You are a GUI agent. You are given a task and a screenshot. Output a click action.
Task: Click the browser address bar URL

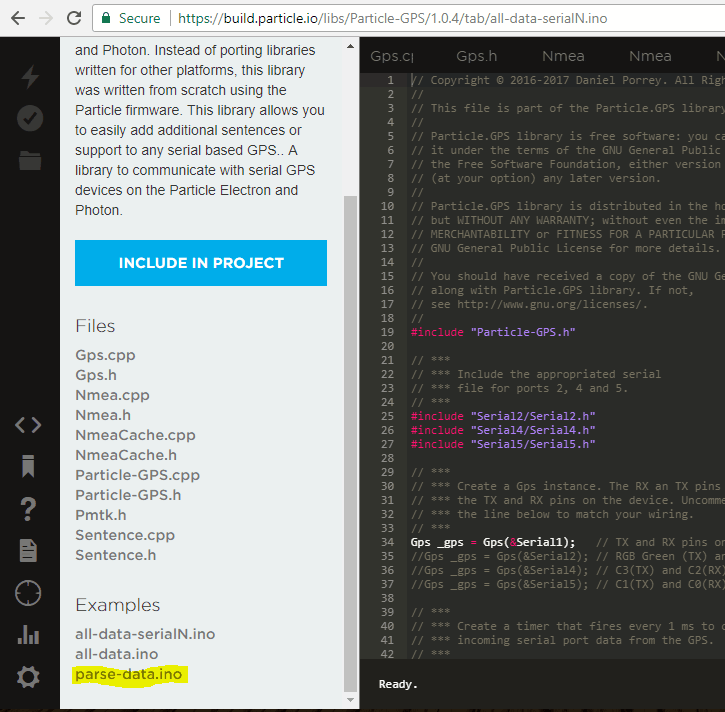coord(400,18)
